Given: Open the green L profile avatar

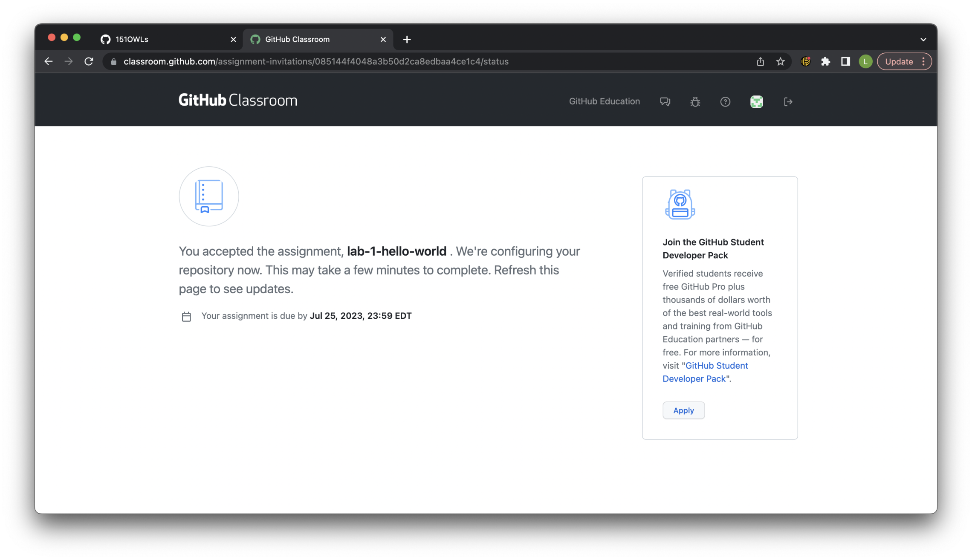Looking at the screenshot, I should coord(865,61).
